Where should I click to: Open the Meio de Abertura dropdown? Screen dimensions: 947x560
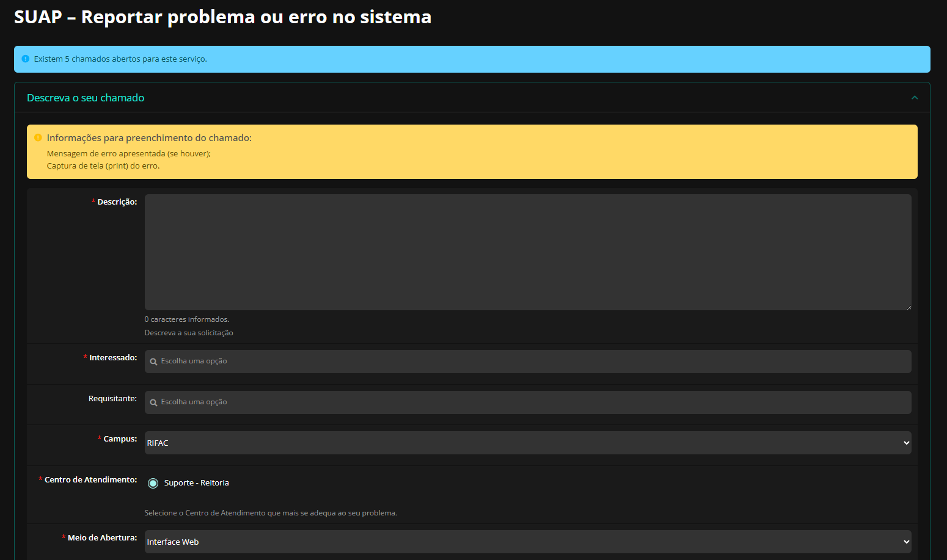point(527,542)
